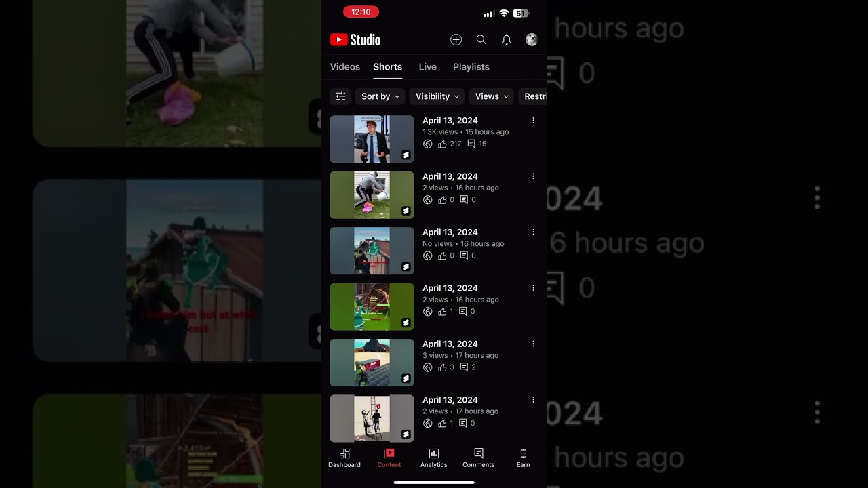Tap globe visibility icon on No views short

[427, 256]
